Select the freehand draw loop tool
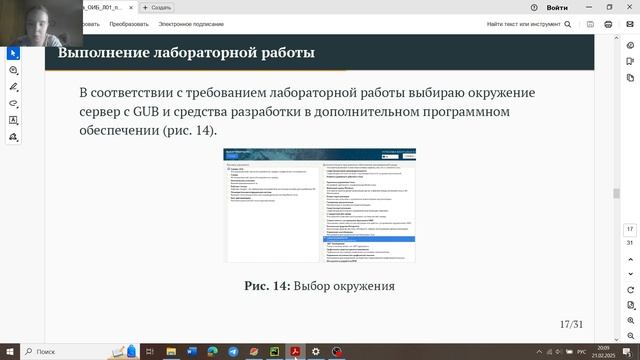Viewport: 640px width, 360px height. [13, 103]
